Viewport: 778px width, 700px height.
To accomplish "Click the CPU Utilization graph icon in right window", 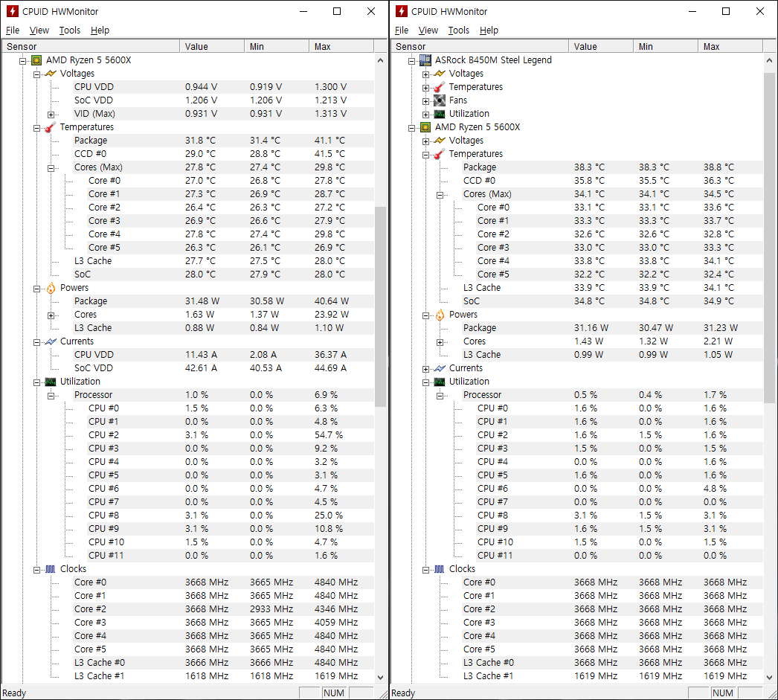I will tap(440, 382).
